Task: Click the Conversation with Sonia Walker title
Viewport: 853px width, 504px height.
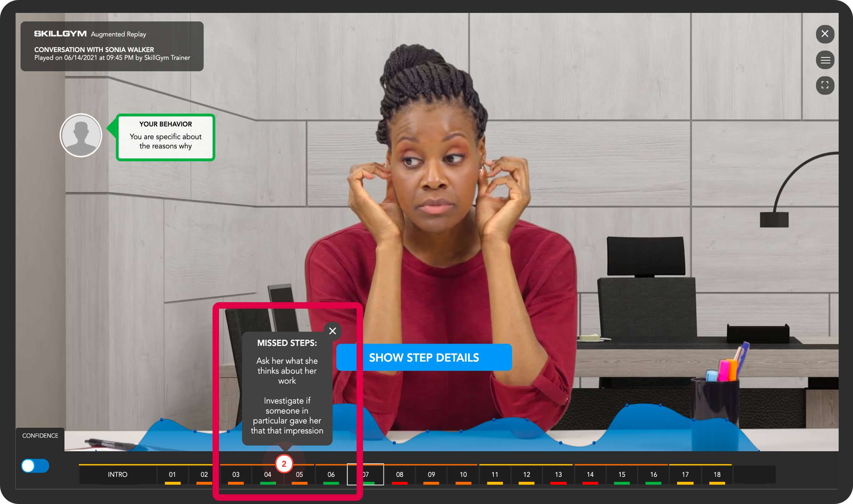Action: (x=94, y=49)
